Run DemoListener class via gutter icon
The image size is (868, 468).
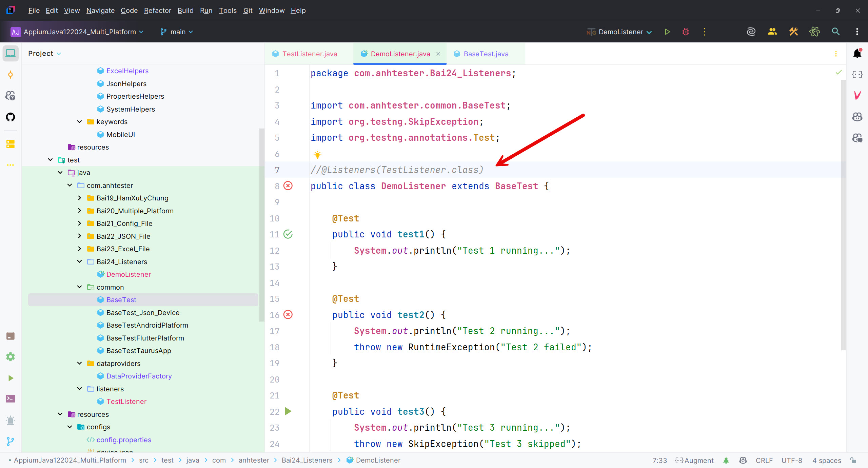click(288, 186)
